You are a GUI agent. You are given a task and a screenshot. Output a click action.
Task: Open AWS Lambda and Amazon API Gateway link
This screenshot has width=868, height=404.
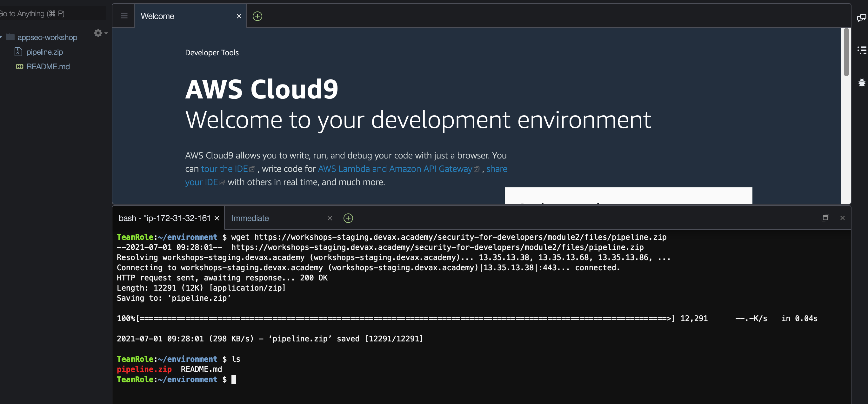[x=395, y=169]
